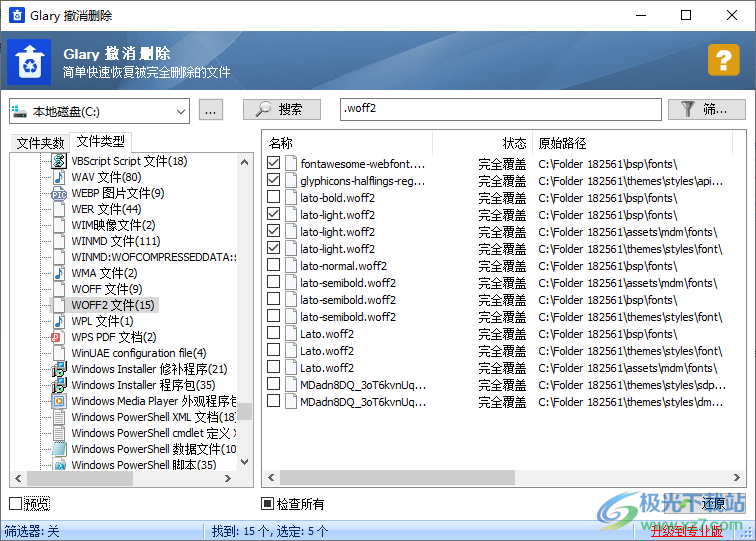Click tree horizontal scroll right arrow
The width and height of the screenshot is (756, 541).
pos(228,478)
